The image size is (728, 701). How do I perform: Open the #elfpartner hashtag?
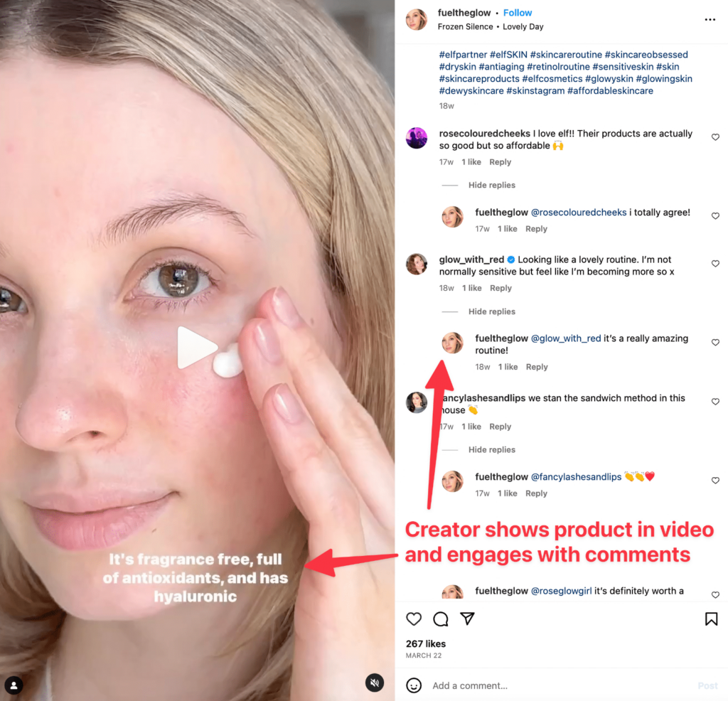pyautogui.click(x=463, y=55)
